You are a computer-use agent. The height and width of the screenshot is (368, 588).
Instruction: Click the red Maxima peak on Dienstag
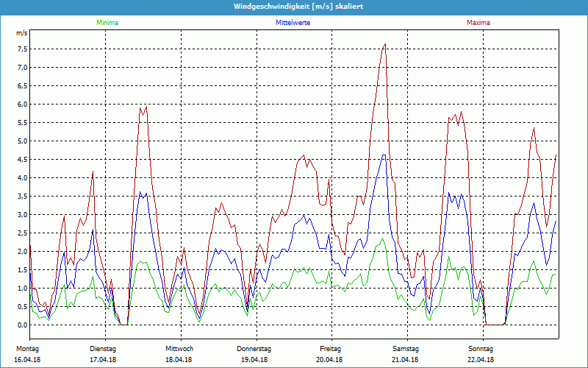tap(146, 107)
